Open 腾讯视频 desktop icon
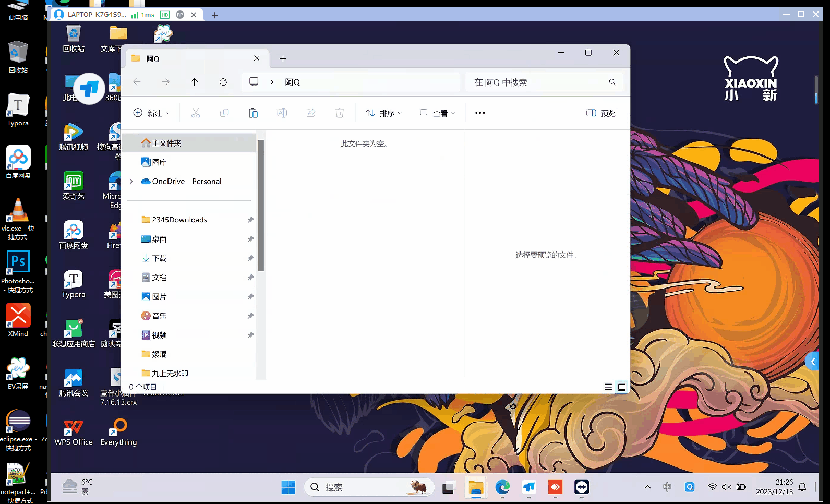 (x=74, y=137)
